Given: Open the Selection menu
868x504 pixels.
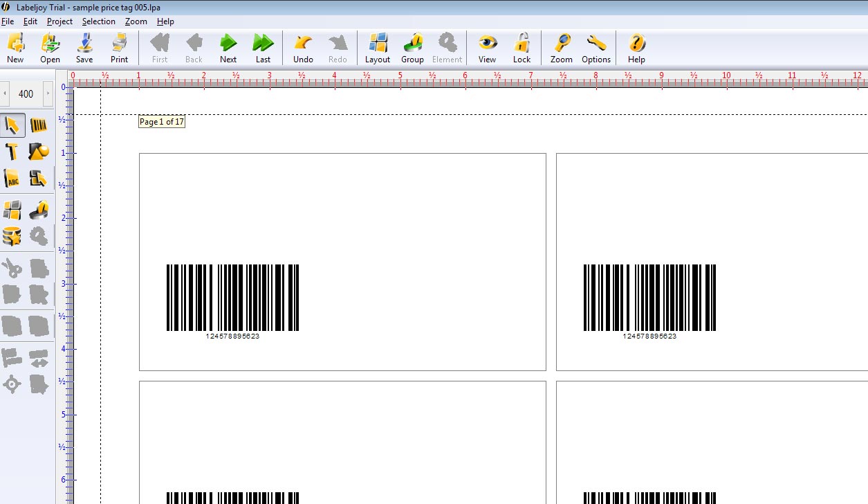Looking at the screenshot, I should 98,21.
